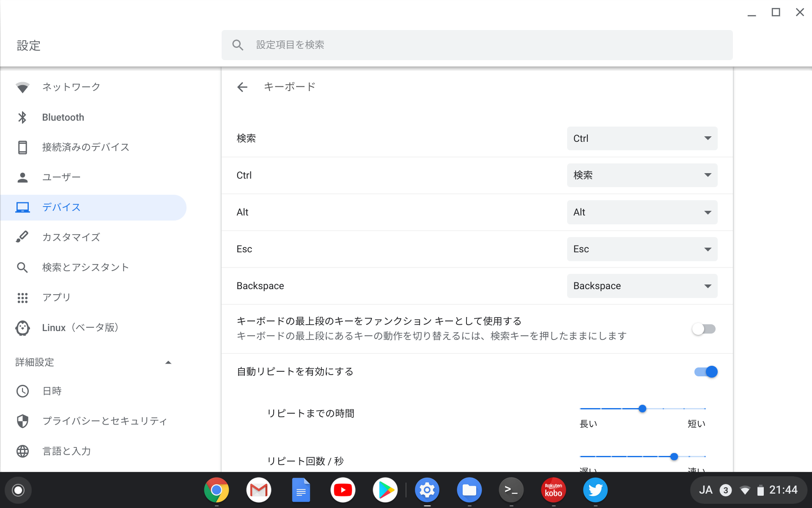Open ユーザー settings section
This screenshot has width=812, height=508.
point(93,177)
